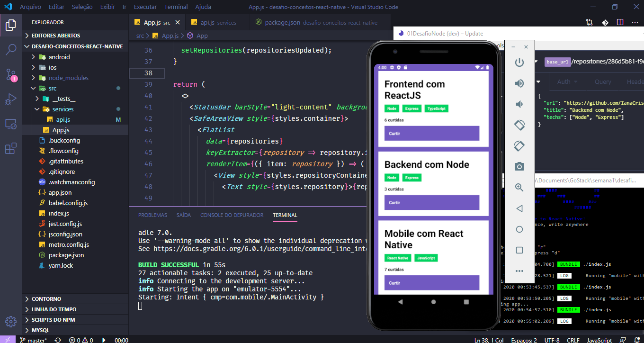This screenshot has height=343, width=644.
Task: Open editor more actions ellipsis
Action: 635,22
